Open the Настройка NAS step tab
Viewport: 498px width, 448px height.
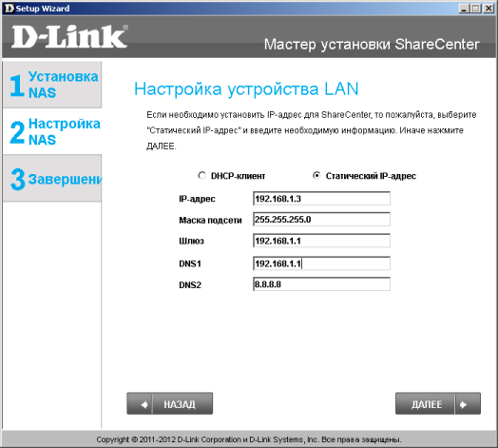[52, 131]
